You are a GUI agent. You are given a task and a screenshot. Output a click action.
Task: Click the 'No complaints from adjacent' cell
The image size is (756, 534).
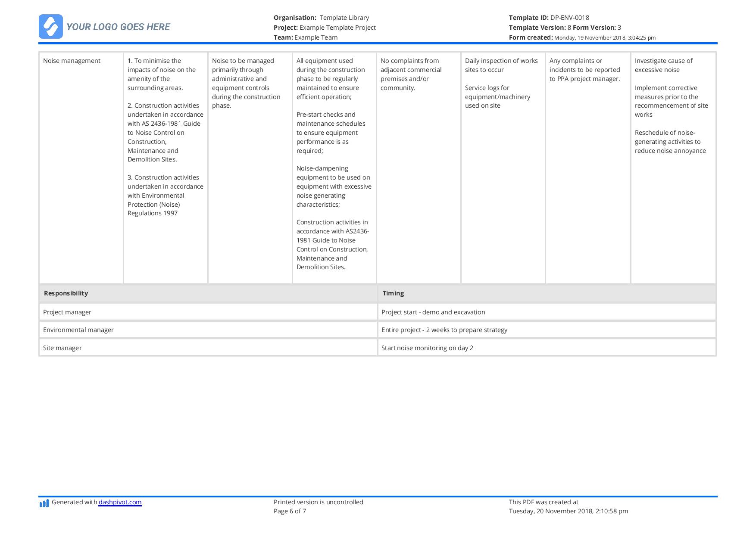click(411, 74)
